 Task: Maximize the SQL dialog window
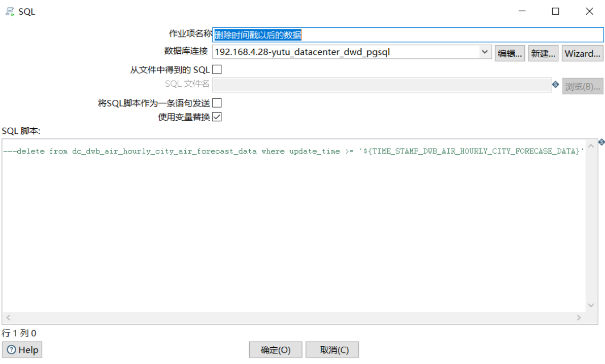pyautogui.click(x=555, y=11)
